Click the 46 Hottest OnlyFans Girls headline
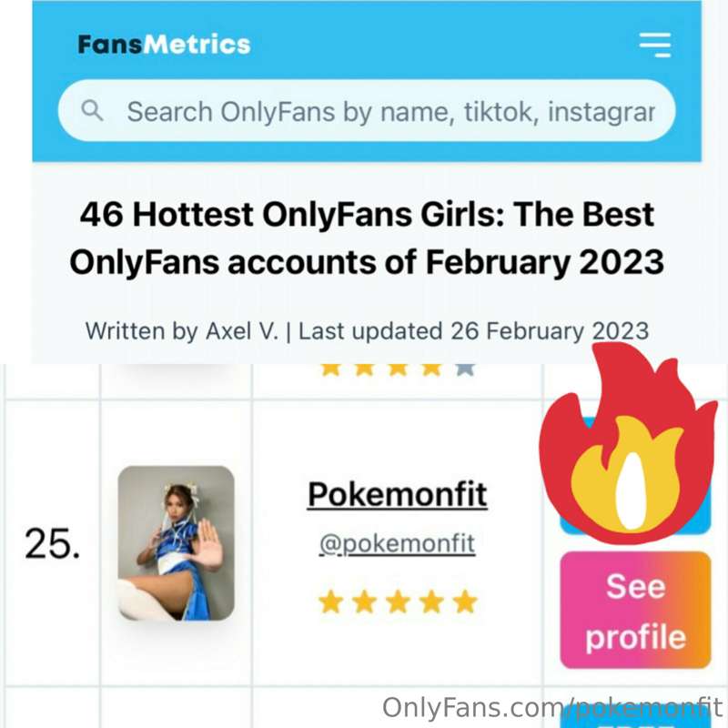The height and width of the screenshot is (728, 728). tap(367, 238)
